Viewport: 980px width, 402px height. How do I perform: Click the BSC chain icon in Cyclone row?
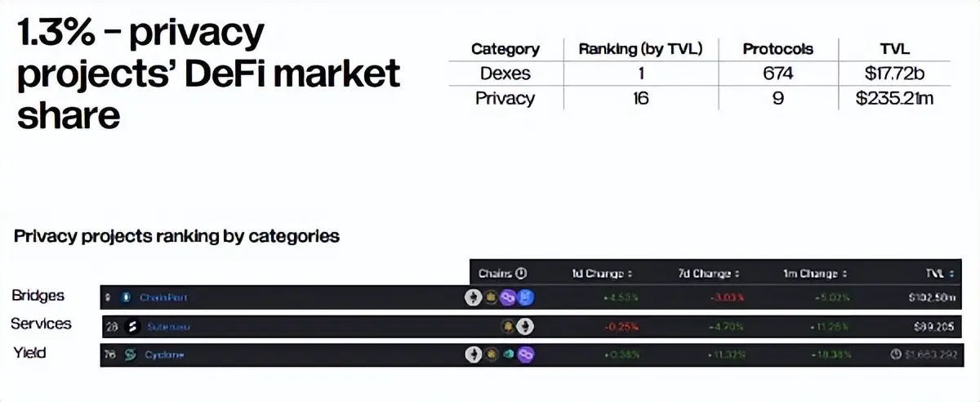click(491, 355)
